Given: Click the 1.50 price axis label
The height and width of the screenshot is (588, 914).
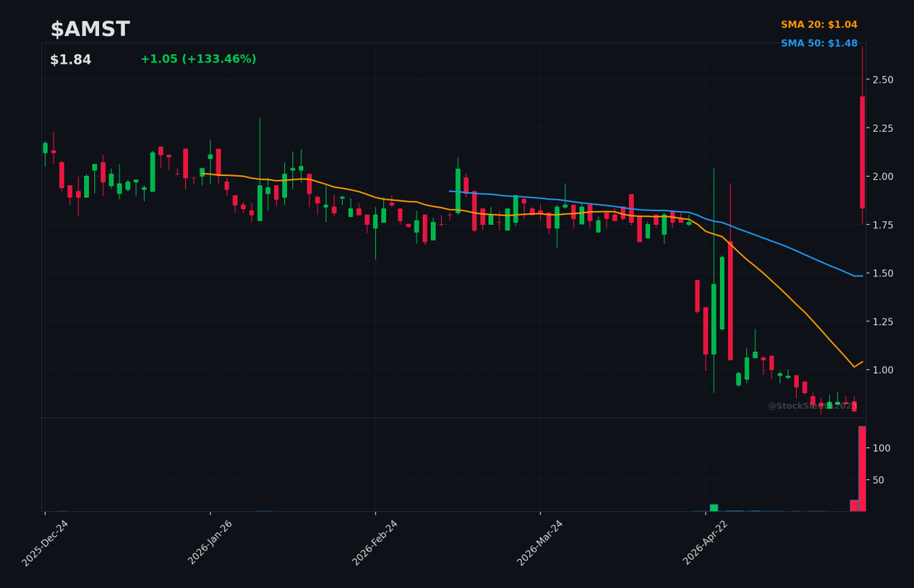Looking at the screenshot, I should pyautogui.click(x=883, y=273).
